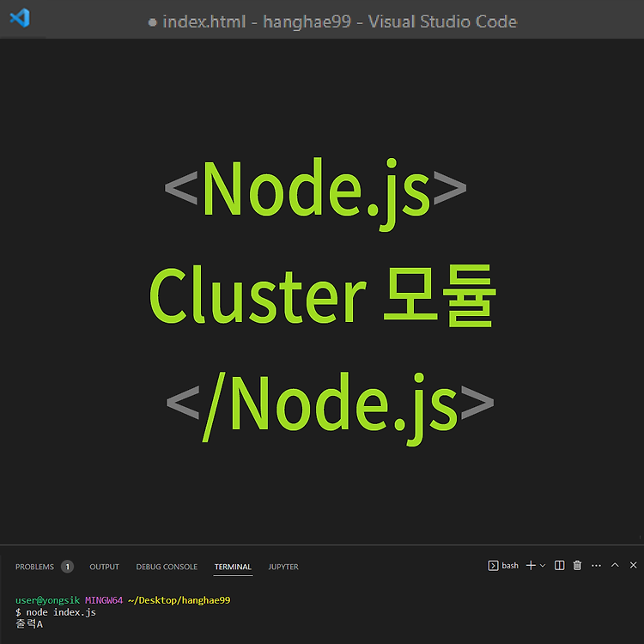The height and width of the screenshot is (644, 644).
Task: Split the terminal panel
Action: [x=559, y=566]
